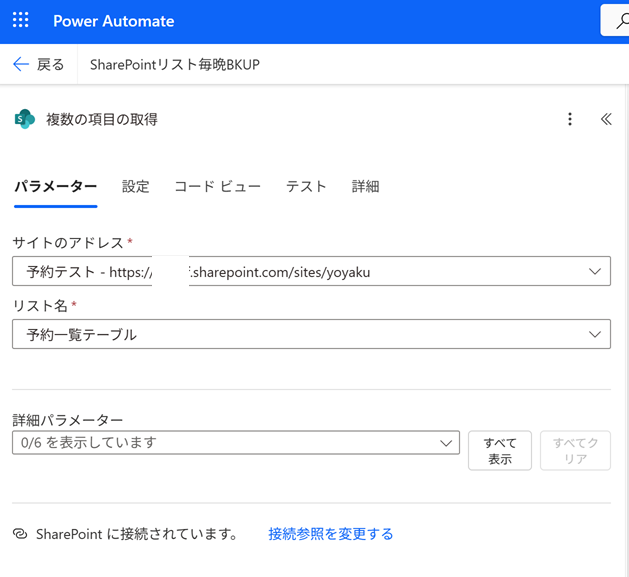The height and width of the screenshot is (577, 629).
Task: Expand the リスト名 dropdown
Action: 596,334
